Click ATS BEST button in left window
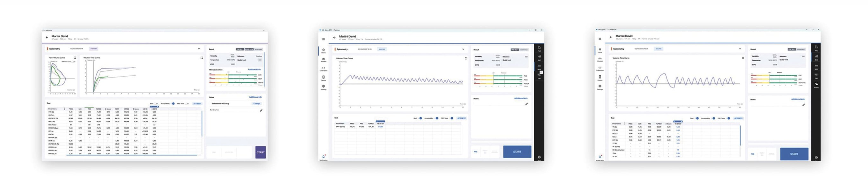This screenshot has width=868, height=191. [x=197, y=103]
